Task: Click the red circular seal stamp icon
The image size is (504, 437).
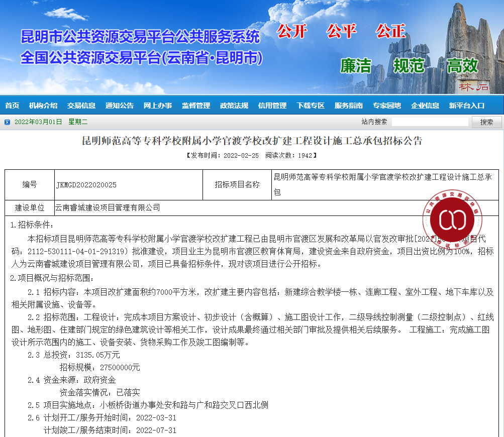Action: (452, 218)
